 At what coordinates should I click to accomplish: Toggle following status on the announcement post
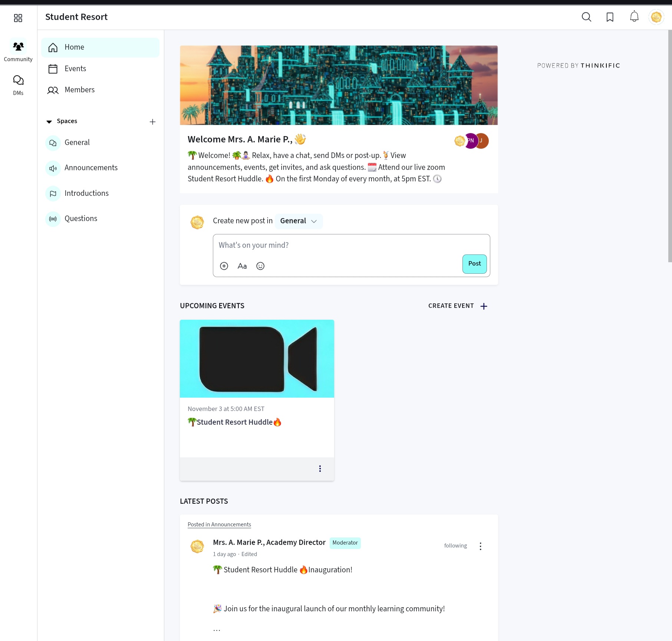coord(455,546)
